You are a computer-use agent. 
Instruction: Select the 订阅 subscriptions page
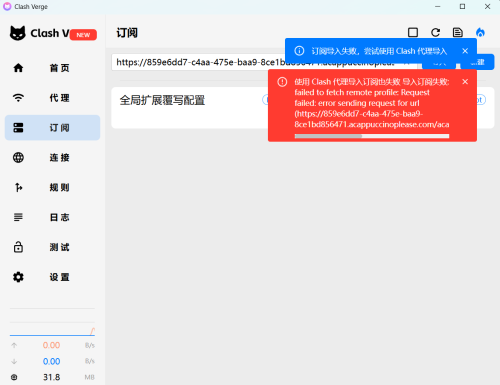(x=52, y=128)
